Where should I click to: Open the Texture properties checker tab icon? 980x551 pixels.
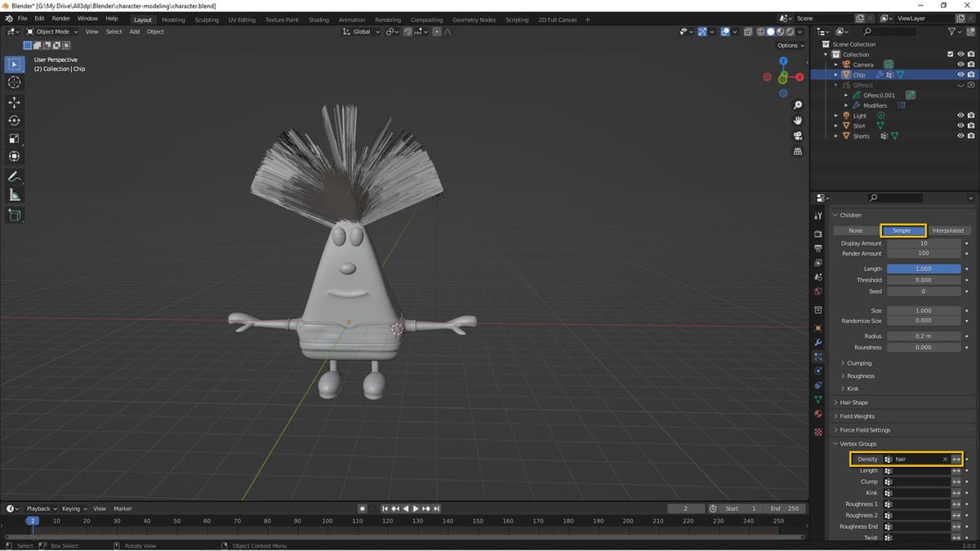pyautogui.click(x=818, y=432)
